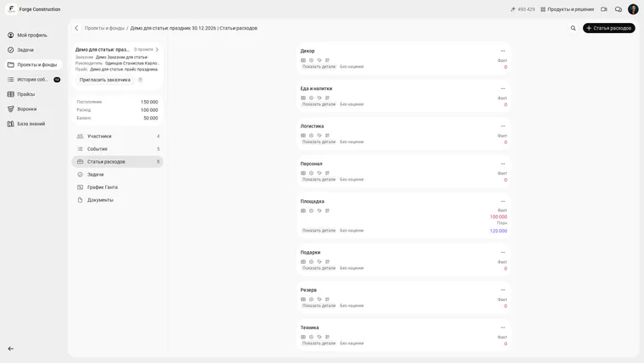Click the video camera icon in header
Screen dimensions: 644x363
(x=603, y=9)
